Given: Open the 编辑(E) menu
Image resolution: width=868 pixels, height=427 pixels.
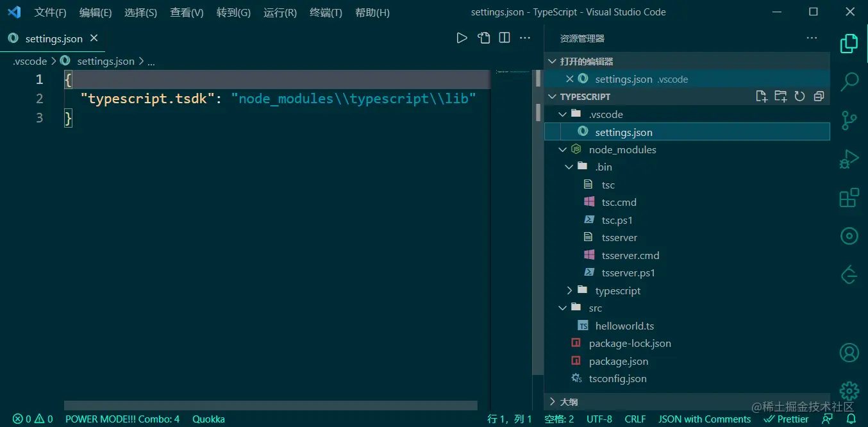Looking at the screenshot, I should click(96, 12).
